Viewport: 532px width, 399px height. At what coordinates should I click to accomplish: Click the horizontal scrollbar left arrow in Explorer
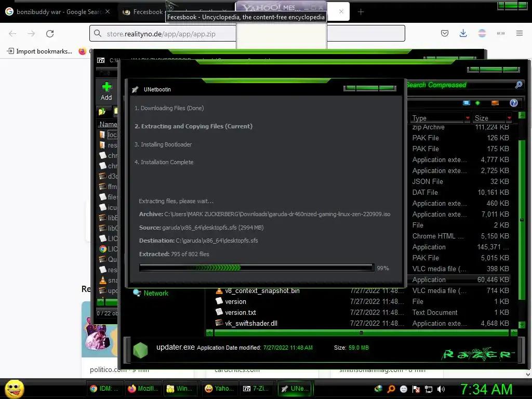[210, 333]
